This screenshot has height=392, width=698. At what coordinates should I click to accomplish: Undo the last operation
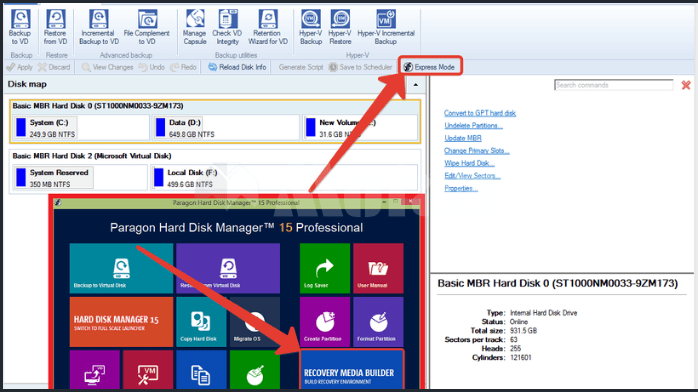coord(151,67)
